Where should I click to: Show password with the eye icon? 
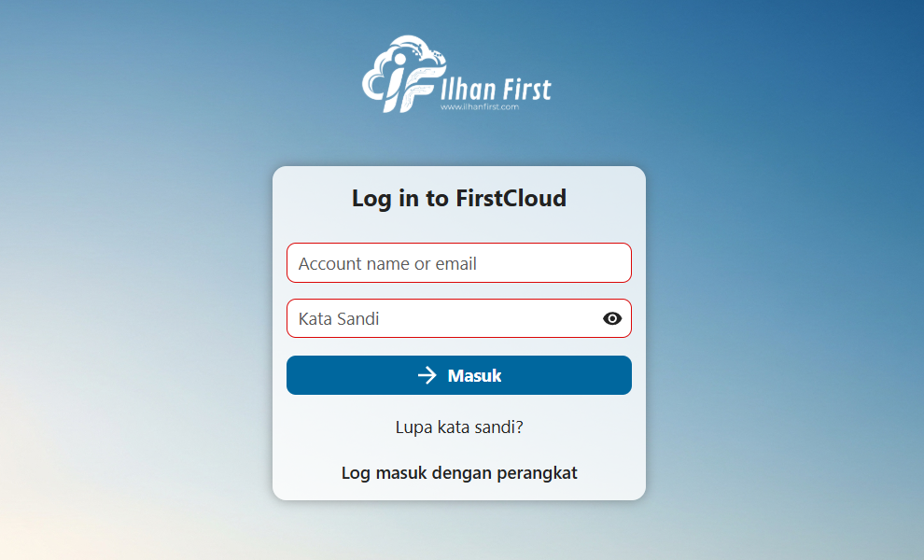[x=612, y=318]
